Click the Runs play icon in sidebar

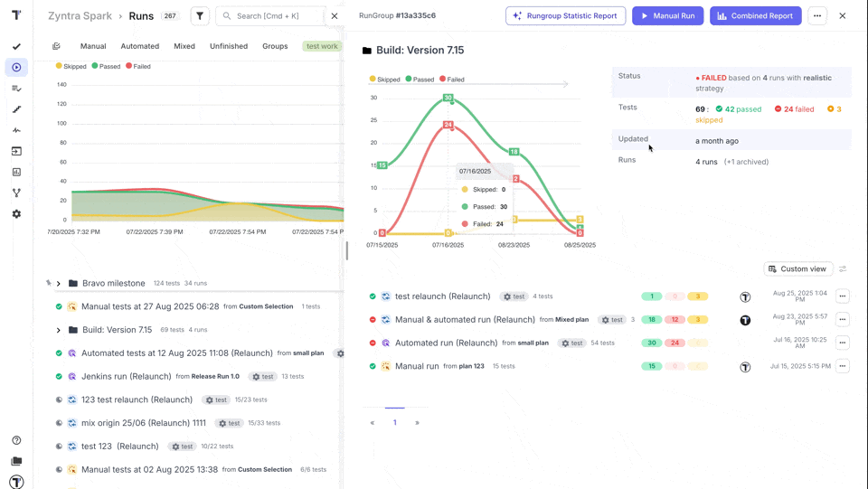(x=16, y=68)
